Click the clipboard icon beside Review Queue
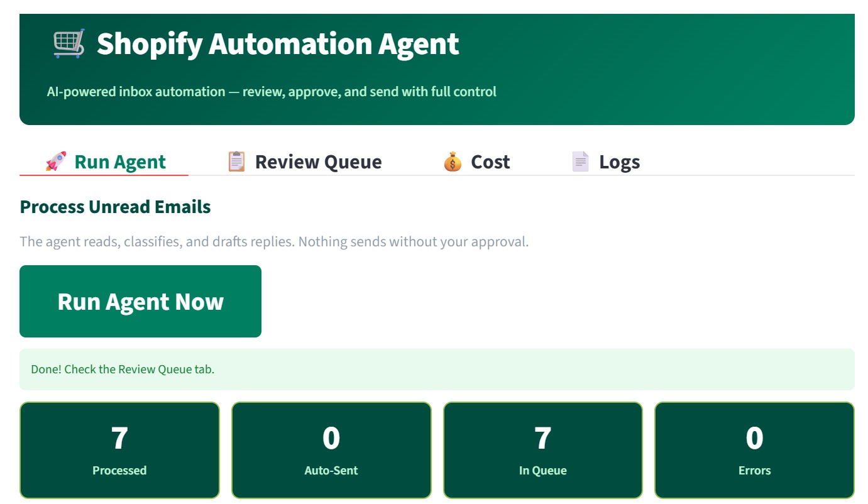The height and width of the screenshot is (504, 868). coord(236,162)
